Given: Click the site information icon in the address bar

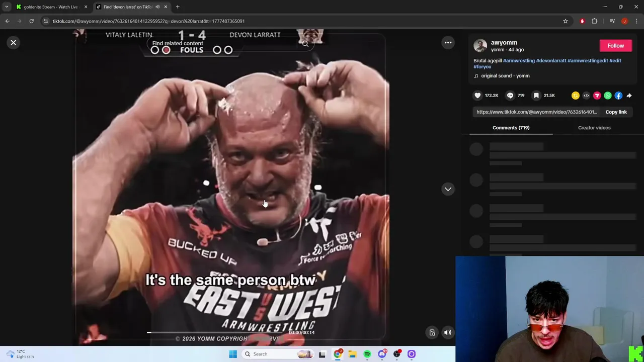Looking at the screenshot, I should tap(46, 21).
